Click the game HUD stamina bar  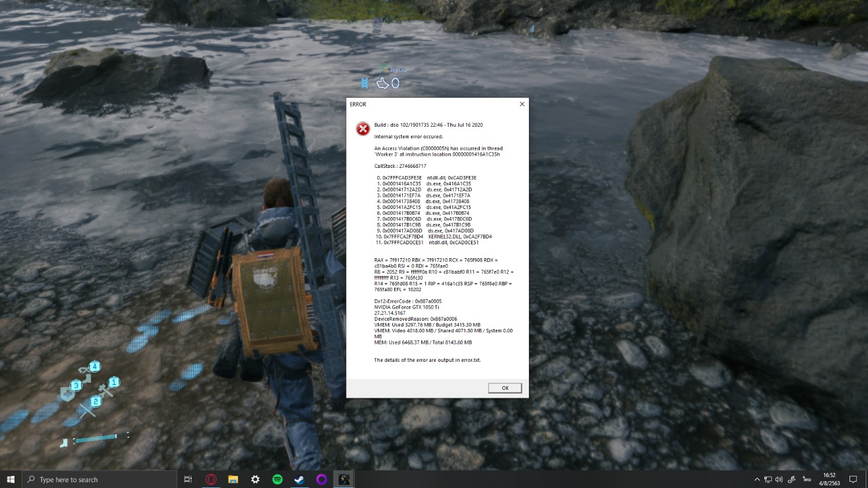pyautogui.click(x=97, y=439)
